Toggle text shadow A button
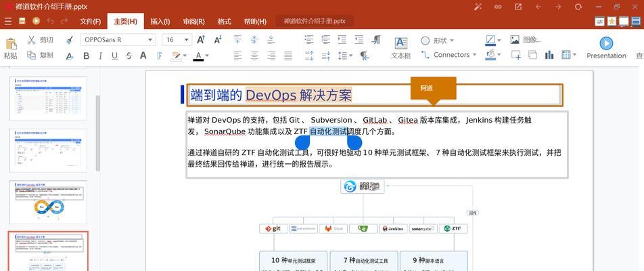Screen dimensions: 644x271 (x=143, y=56)
